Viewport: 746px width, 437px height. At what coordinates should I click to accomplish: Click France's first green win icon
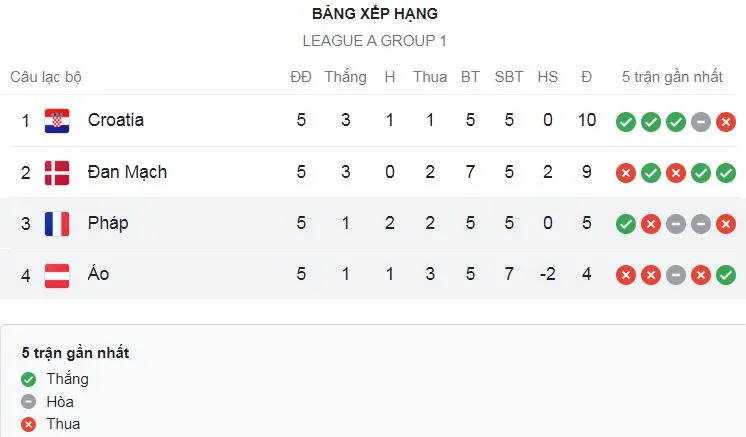[626, 224]
